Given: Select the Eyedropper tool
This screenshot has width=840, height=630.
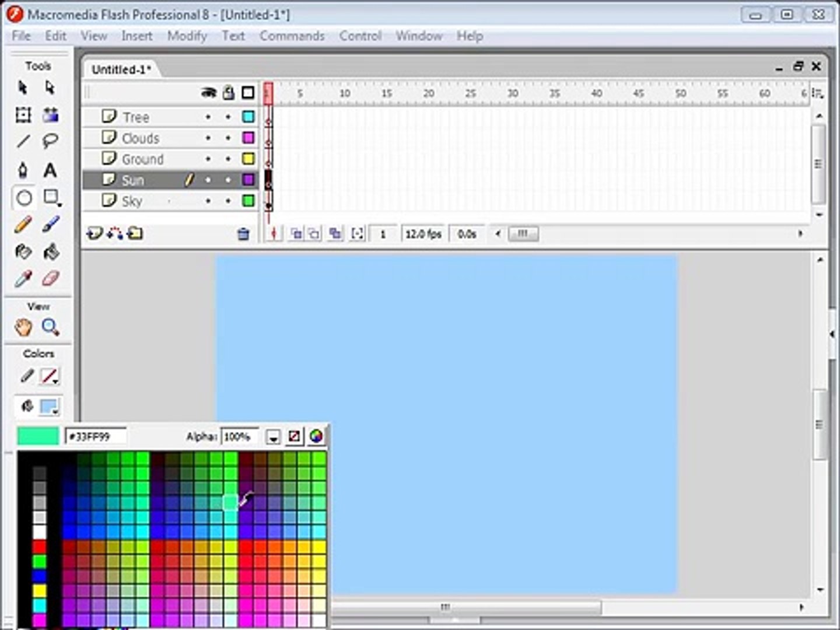Looking at the screenshot, I should pyautogui.click(x=23, y=279).
